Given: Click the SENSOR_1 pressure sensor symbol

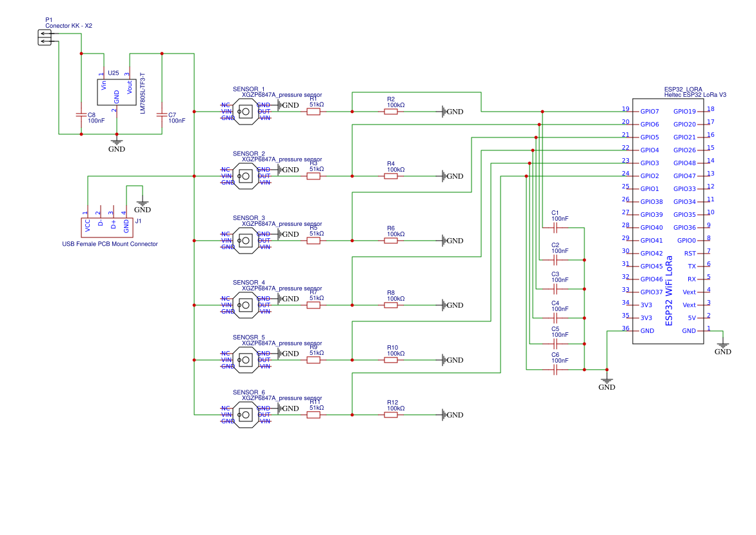Looking at the screenshot, I should (x=245, y=112).
